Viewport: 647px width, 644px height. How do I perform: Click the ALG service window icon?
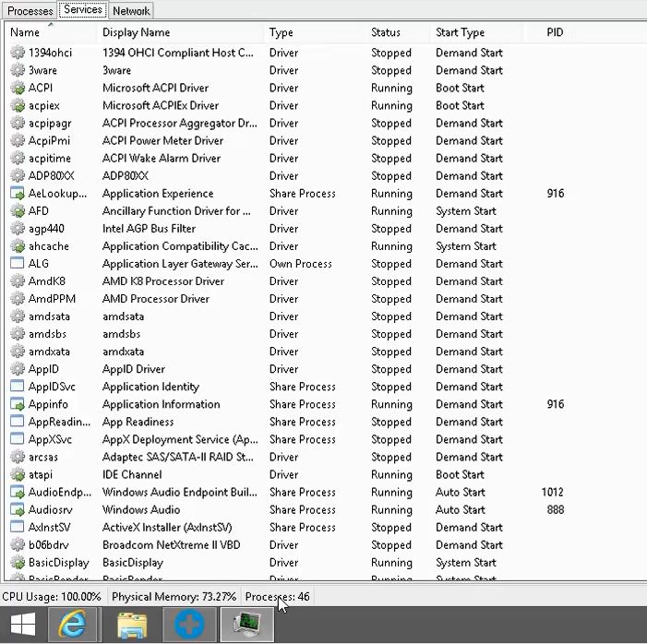(18, 264)
